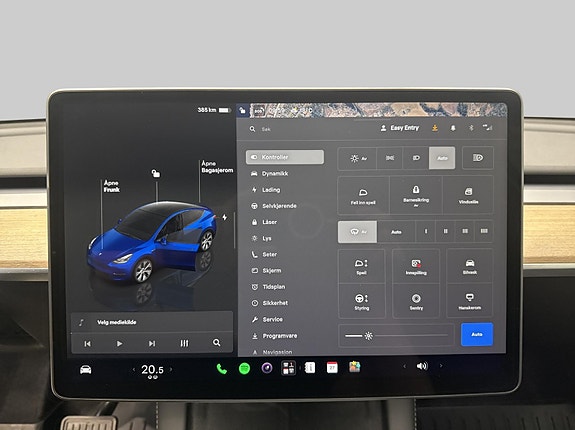This screenshot has height=430, width=575.
Task: Toggle Vinduslås window lock
Action: (x=468, y=195)
